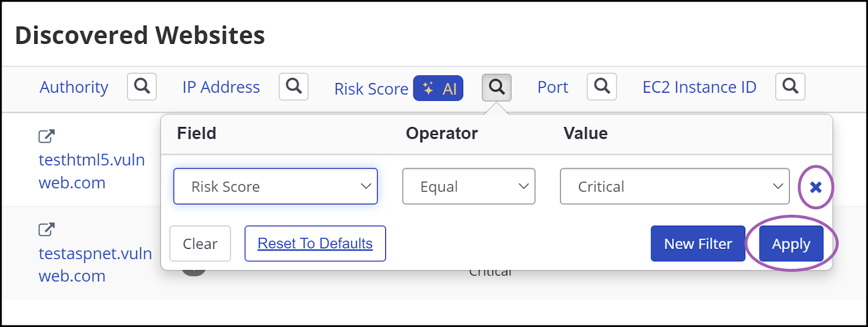
Task: Expand the Operator dropdown showing Equal
Action: tap(469, 187)
